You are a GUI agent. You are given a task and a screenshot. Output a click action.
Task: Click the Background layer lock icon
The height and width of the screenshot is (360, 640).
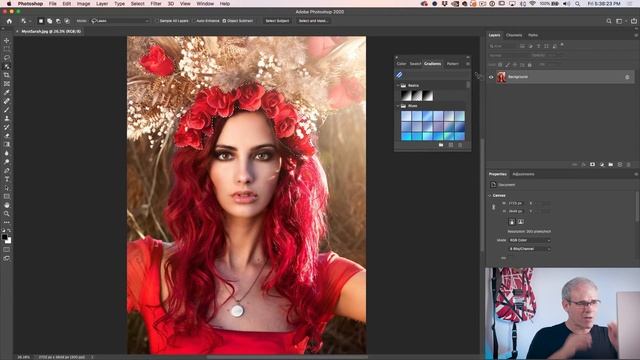pyautogui.click(x=627, y=77)
